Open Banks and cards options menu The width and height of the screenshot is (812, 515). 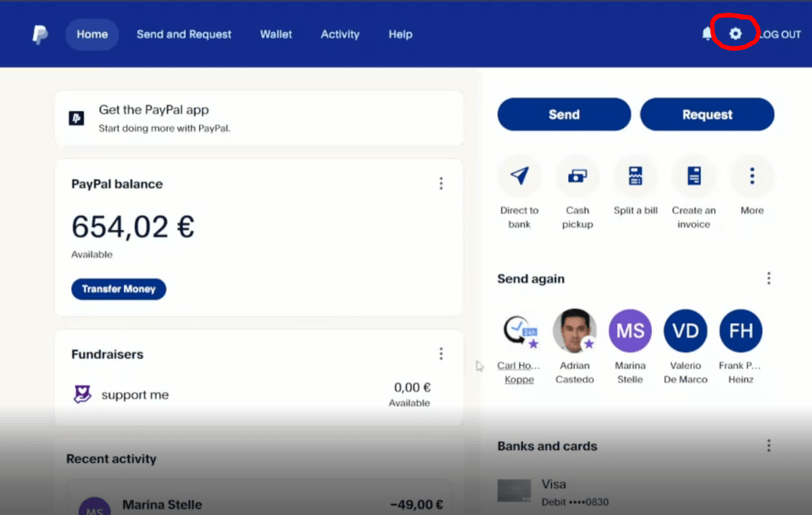tap(769, 446)
